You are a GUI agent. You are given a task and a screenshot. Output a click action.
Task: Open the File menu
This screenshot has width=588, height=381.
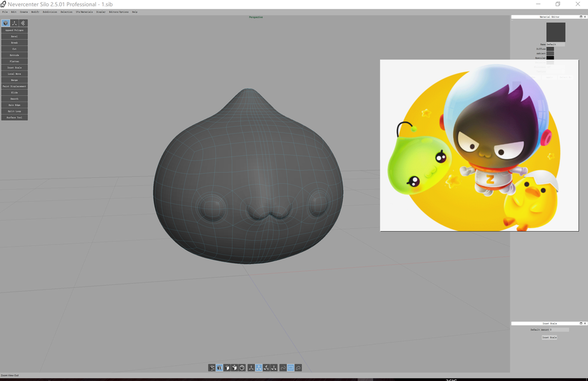pyautogui.click(x=5, y=12)
